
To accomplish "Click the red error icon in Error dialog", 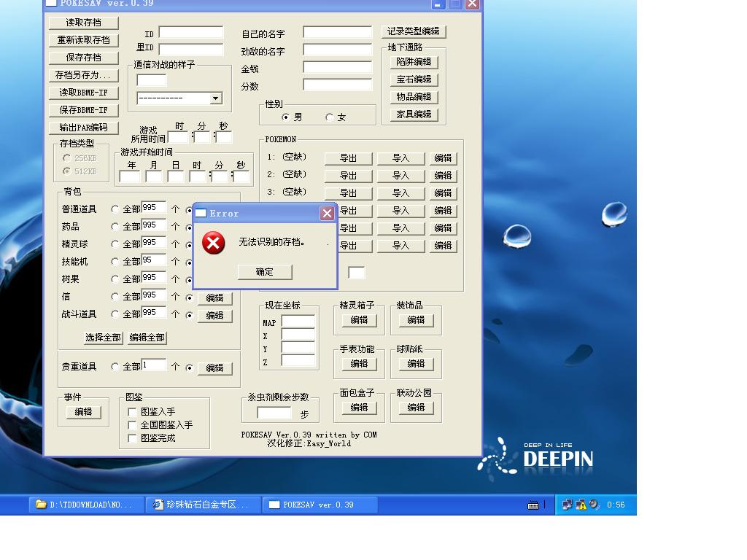I will 214,243.
